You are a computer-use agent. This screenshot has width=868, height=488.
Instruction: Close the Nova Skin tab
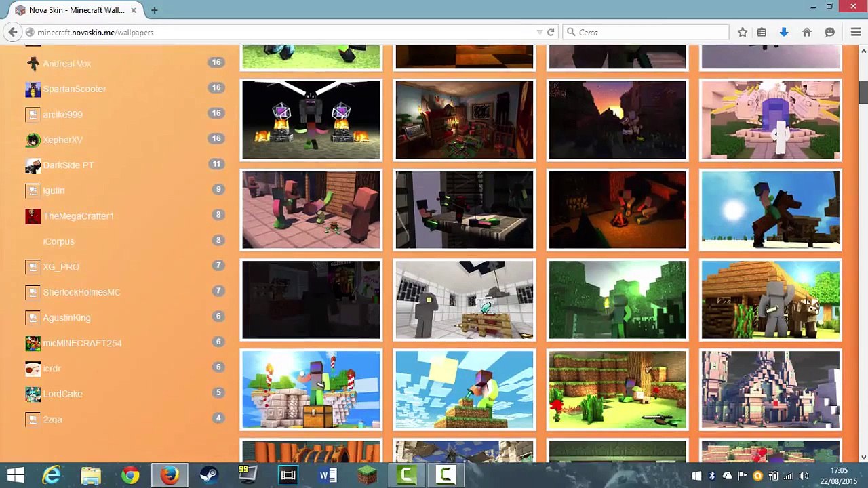point(134,10)
